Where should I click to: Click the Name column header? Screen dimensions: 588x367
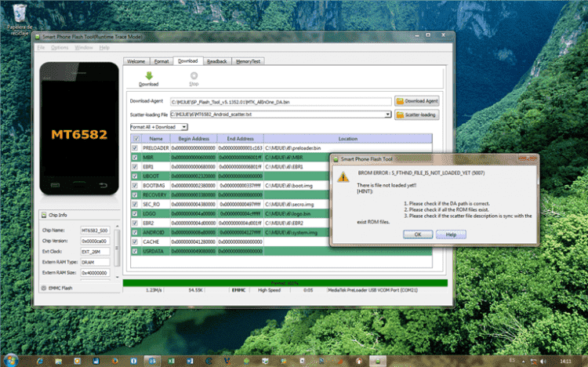tap(156, 139)
